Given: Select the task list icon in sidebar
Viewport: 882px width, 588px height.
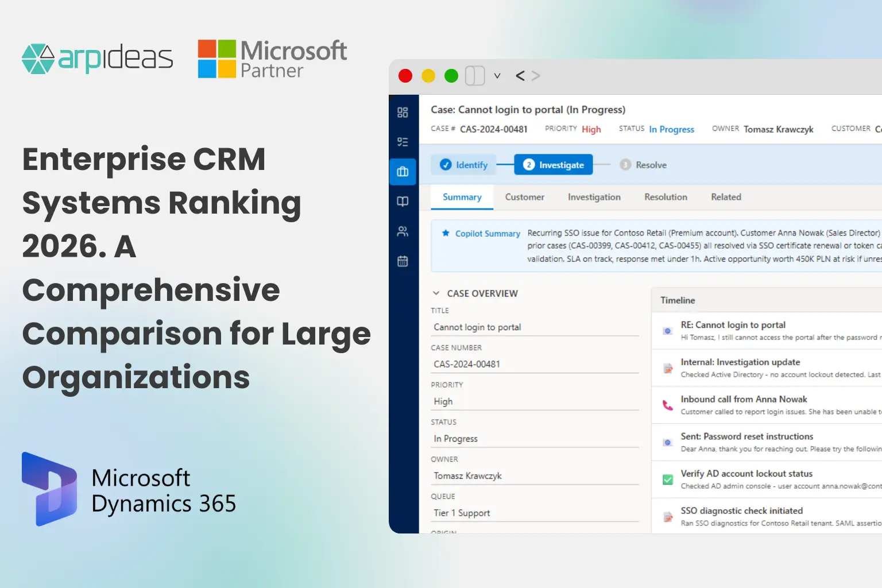Looking at the screenshot, I should [403, 142].
